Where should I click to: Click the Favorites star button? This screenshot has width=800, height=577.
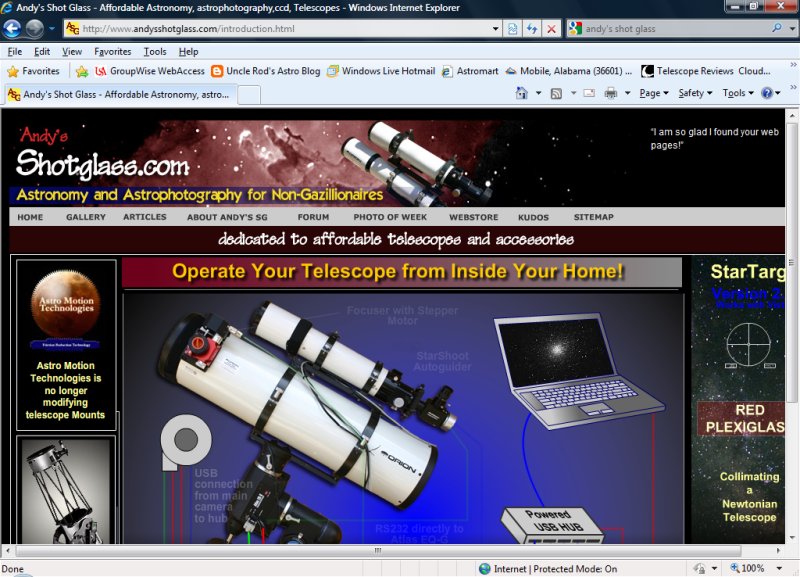tap(34, 71)
